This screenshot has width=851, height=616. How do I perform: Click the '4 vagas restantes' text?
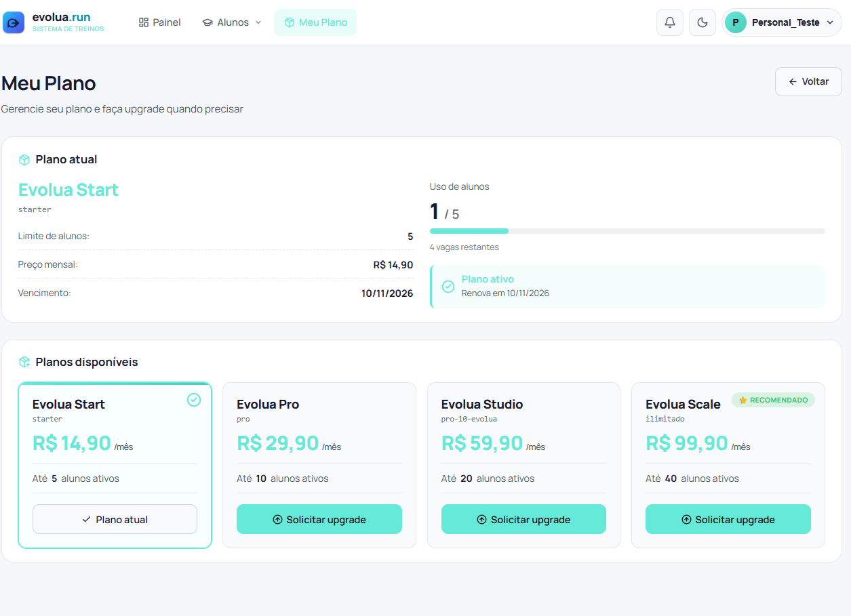(464, 247)
